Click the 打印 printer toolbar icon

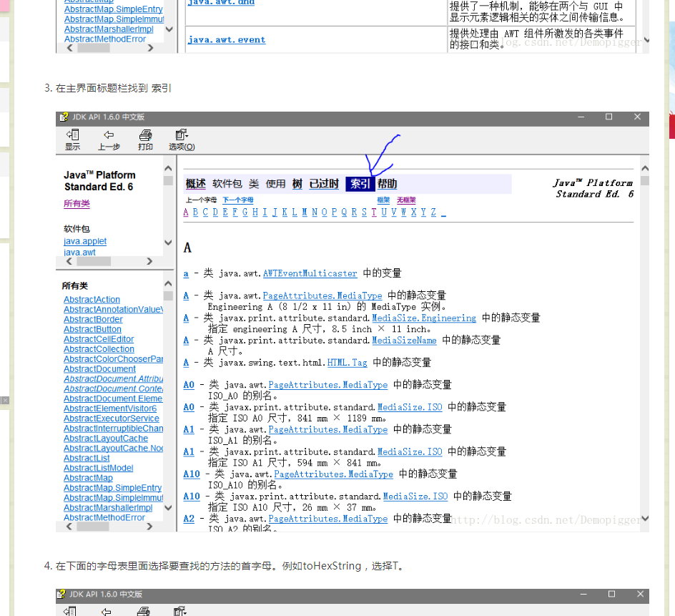pos(145,140)
